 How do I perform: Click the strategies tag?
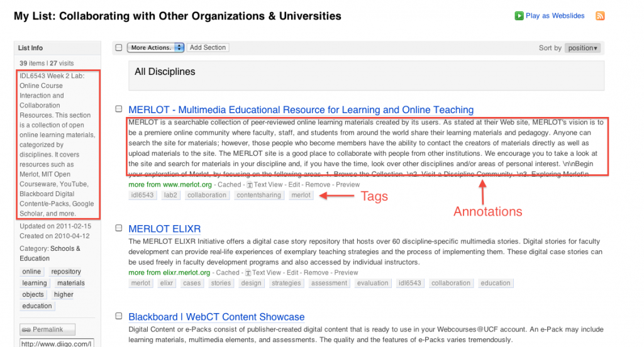pyautogui.click(x=286, y=284)
